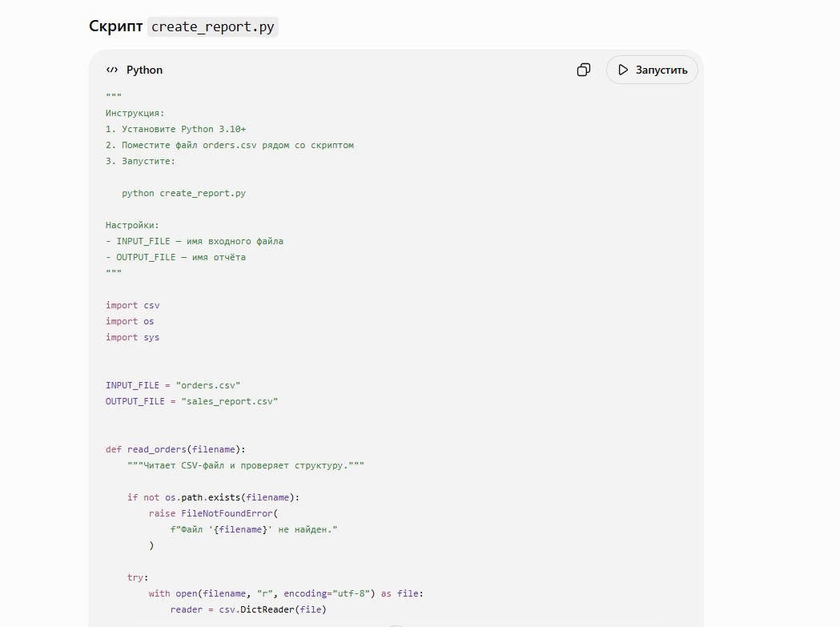This screenshot has height=627, width=840.
Task: Click the word Скрипт in heading
Action: 116,26
